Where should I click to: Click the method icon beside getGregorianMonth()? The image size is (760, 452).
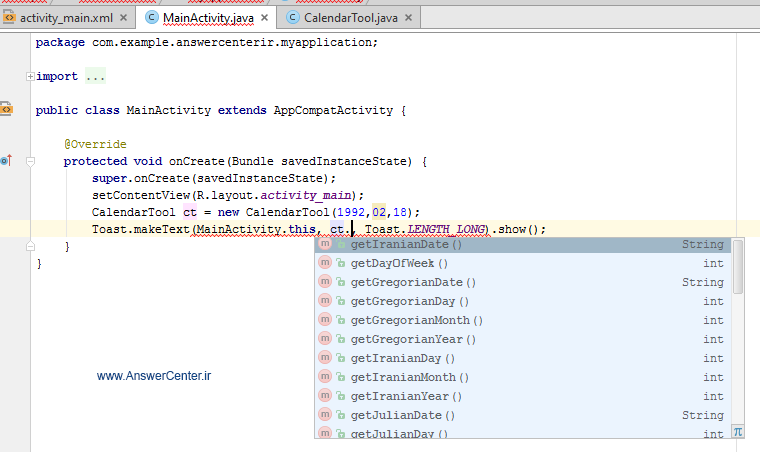coord(325,319)
